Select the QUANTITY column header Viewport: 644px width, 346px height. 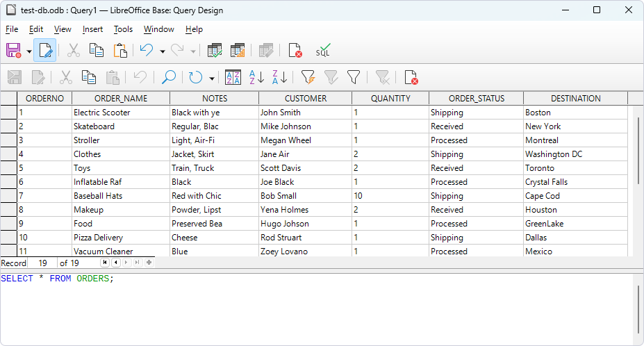(x=390, y=99)
